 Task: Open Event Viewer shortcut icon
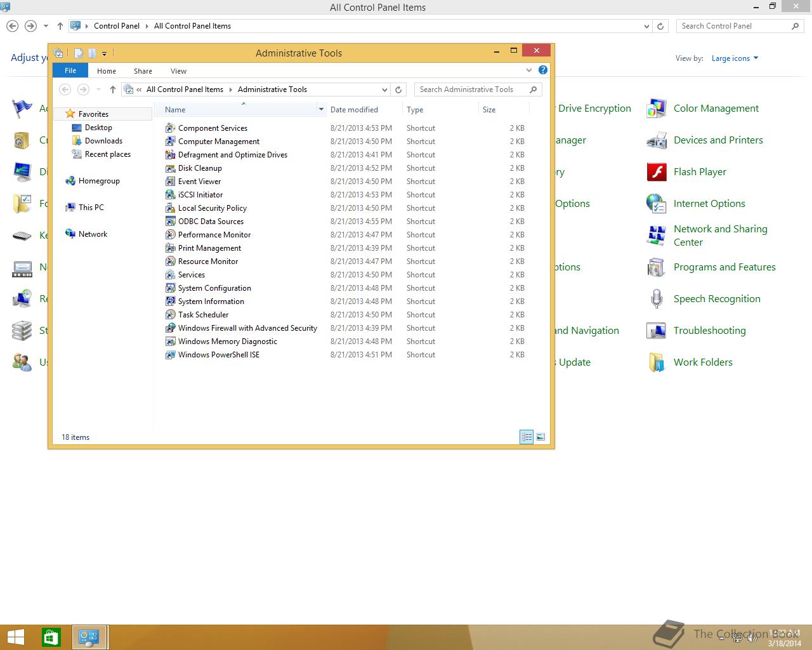(x=170, y=182)
